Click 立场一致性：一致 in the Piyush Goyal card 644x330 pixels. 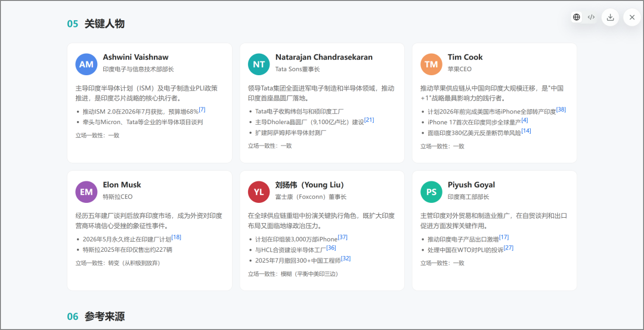tap(442, 263)
